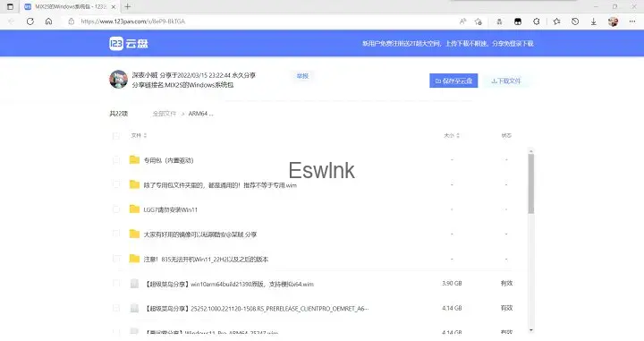Open a new tab with the plus button
Viewport: 644px width, 341px height.
(128, 6)
